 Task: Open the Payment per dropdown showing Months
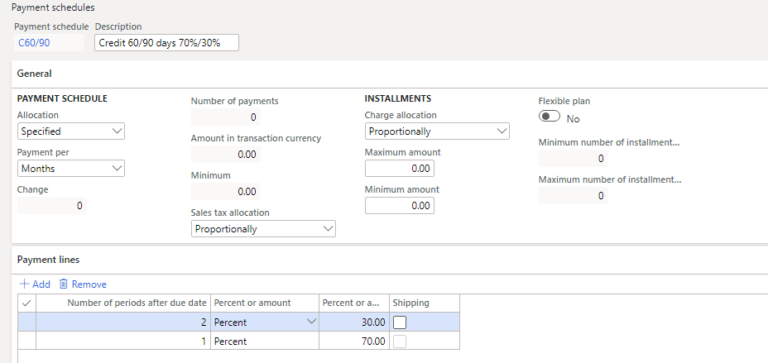(71, 169)
